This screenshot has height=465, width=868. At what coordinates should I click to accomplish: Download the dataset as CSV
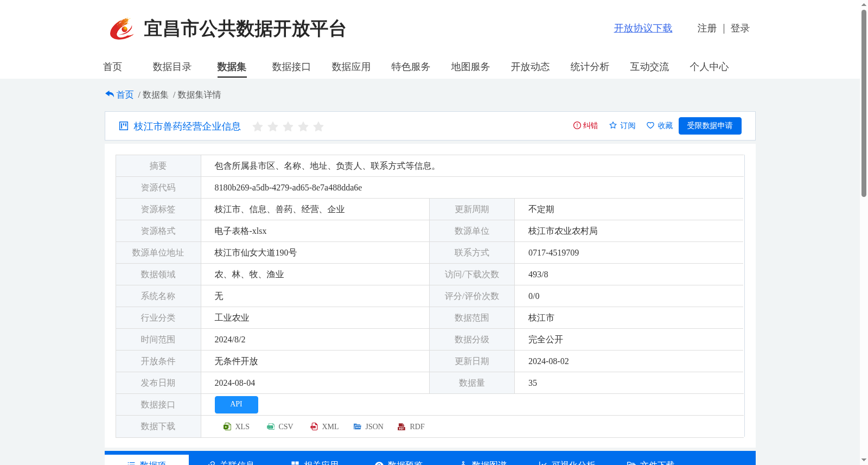pos(280,426)
